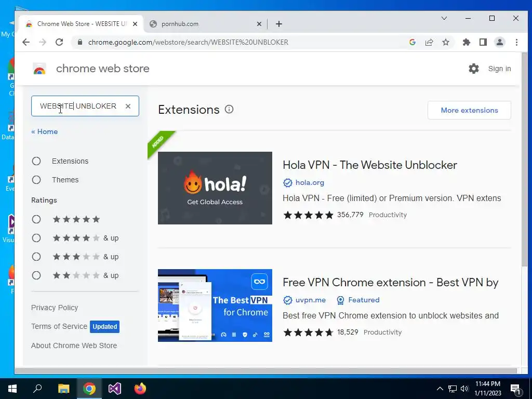Open Free VPN Chrome extension title
The height and width of the screenshot is (399, 532).
[391, 283]
